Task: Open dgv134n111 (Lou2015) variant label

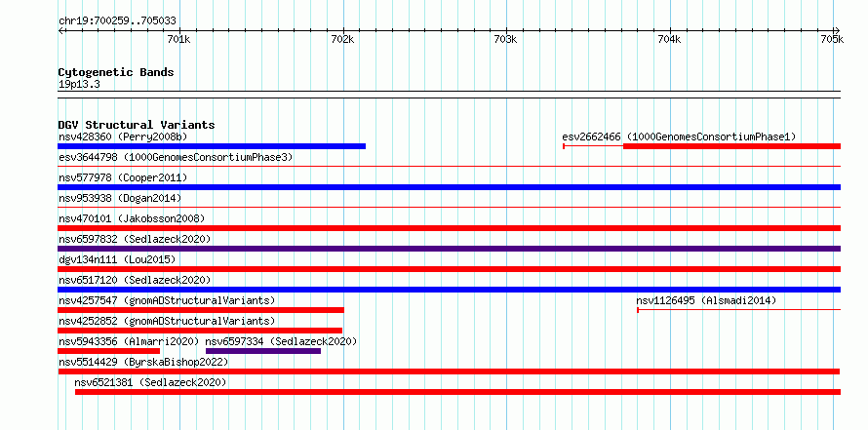Action: pos(117,259)
